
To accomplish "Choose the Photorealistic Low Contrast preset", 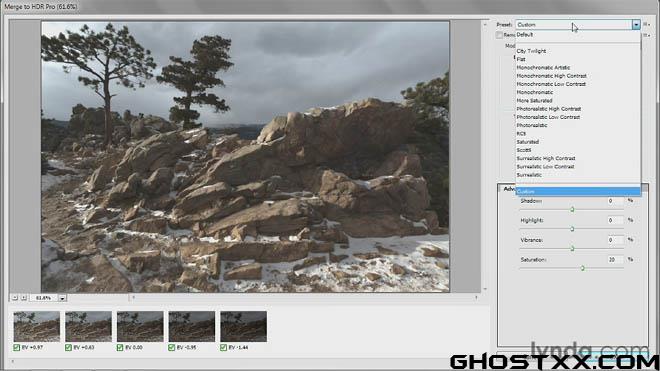I will [578, 117].
